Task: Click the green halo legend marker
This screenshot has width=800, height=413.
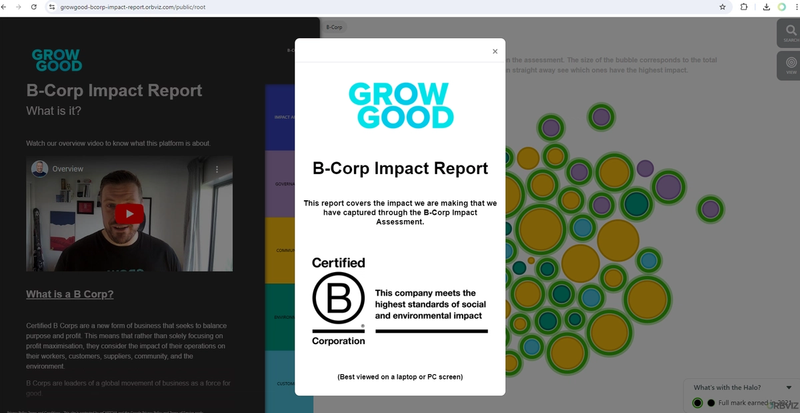Action: [697, 403]
